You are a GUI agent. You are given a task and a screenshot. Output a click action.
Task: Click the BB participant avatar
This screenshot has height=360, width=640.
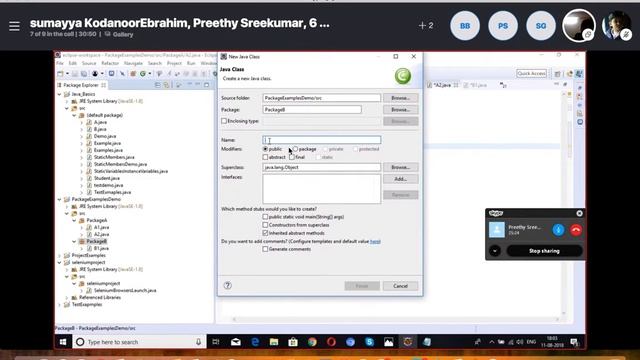[465, 26]
